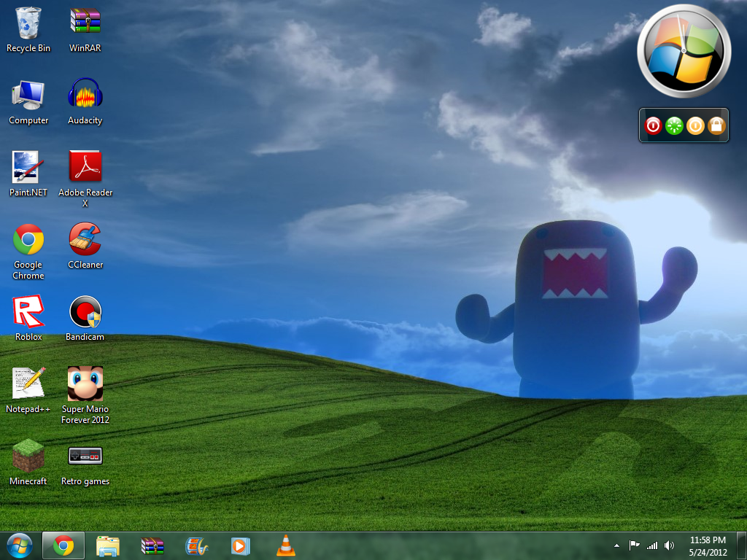Image resolution: width=747 pixels, height=560 pixels.
Task: Open the Recycle Bin desktop icon
Action: click(28, 29)
